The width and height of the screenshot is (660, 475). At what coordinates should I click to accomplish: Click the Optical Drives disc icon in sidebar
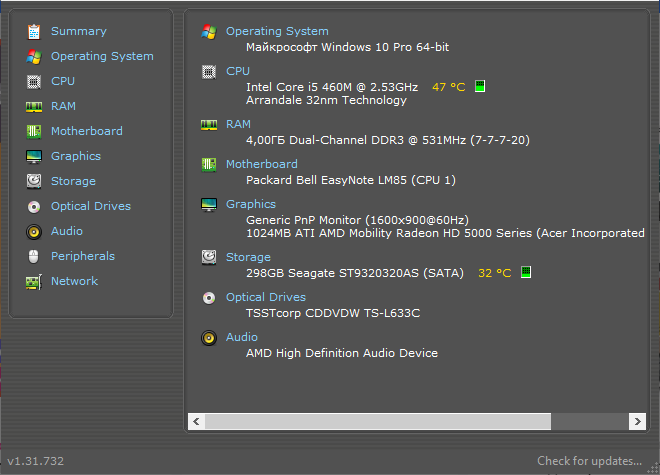34,207
